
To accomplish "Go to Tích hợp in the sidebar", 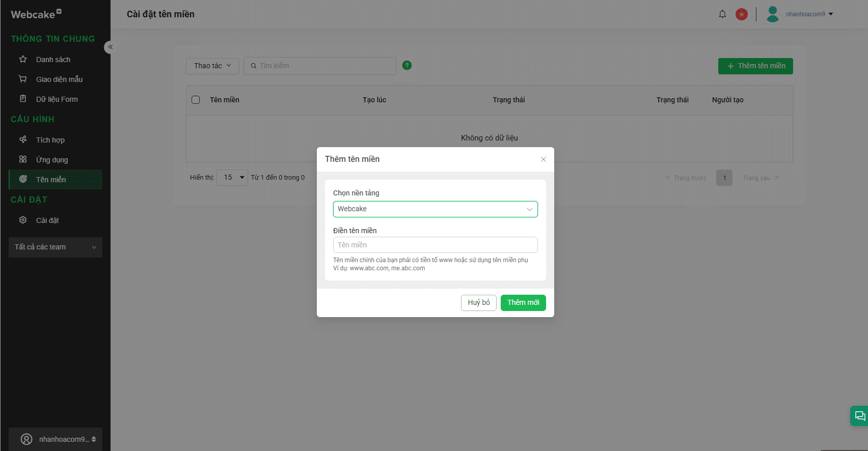I will (50, 140).
